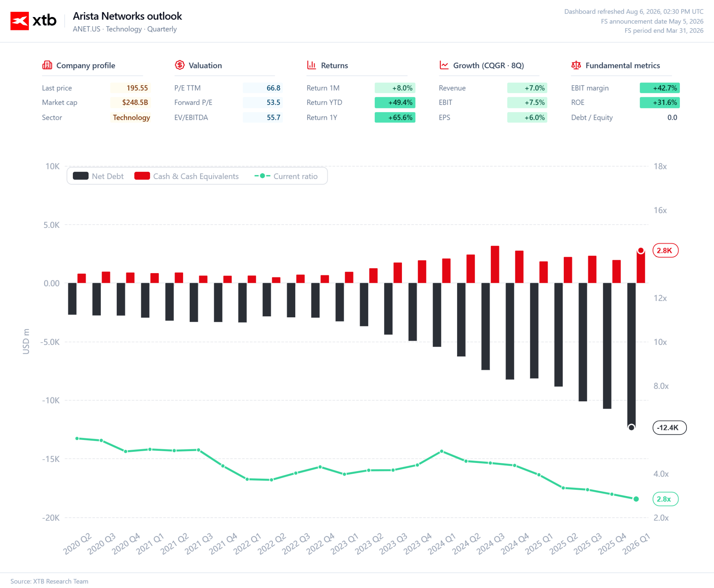Click the Valuation dollar icon
The width and height of the screenshot is (714, 588).
pos(180,65)
